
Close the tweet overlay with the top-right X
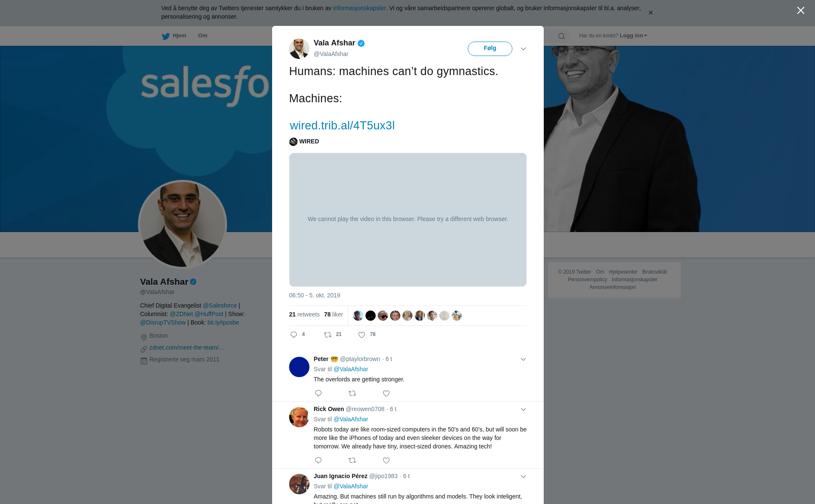tap(801, 11)
